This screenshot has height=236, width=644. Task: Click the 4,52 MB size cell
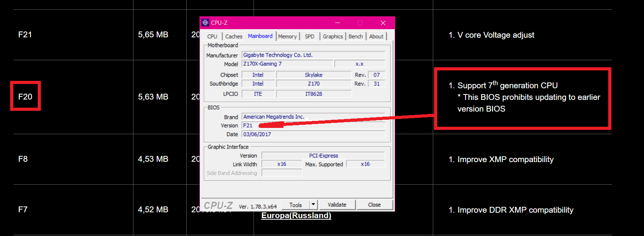coord(153,210)
